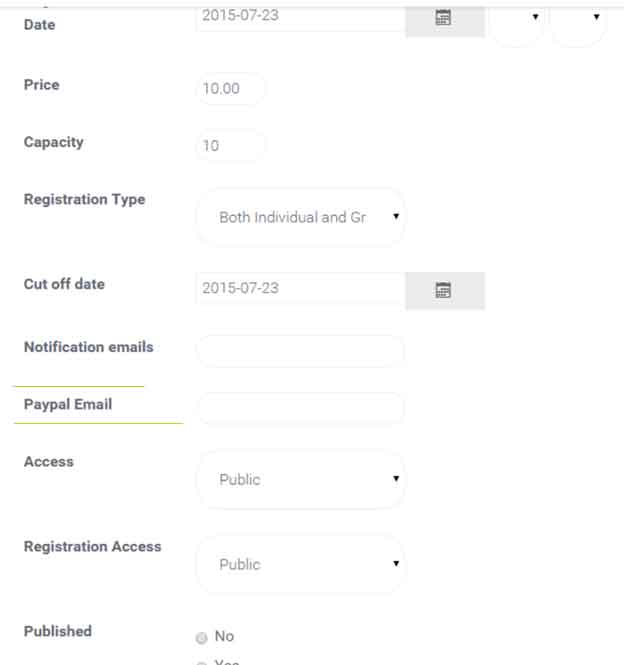Click the Registration Type label text
Image resolution: width=624 pixels, height=665 pixels.
84,200
